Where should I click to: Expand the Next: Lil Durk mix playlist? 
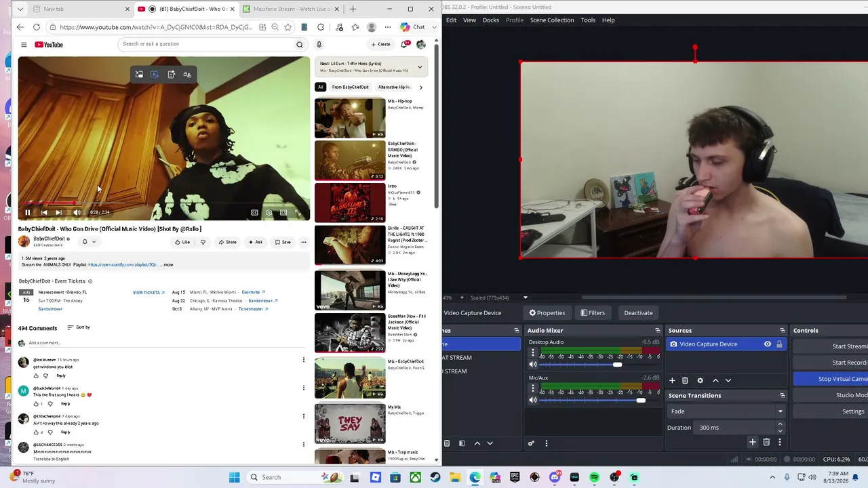coord(420,67)
